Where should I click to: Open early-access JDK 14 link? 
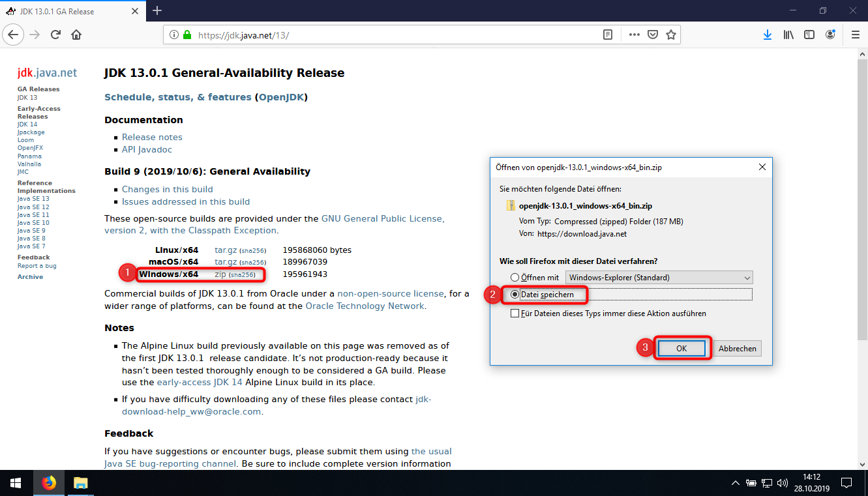200,382
